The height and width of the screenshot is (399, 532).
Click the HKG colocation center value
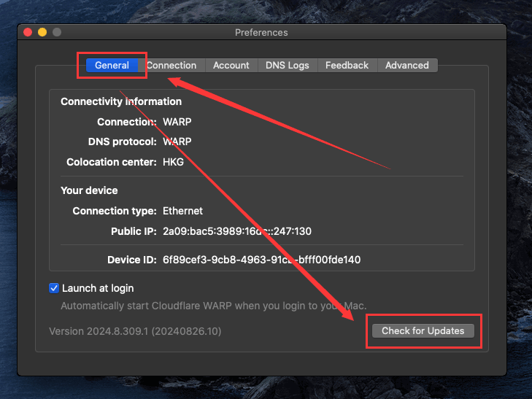click(x=173, y=162)
